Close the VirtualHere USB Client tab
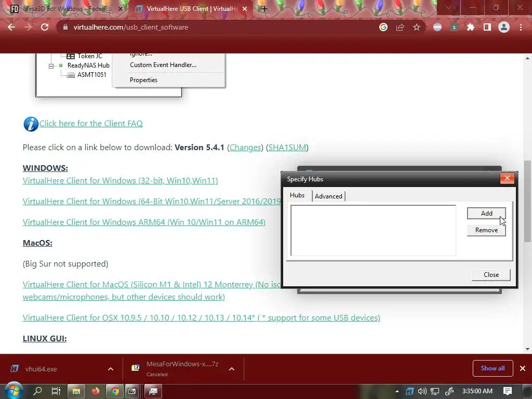 245,9
